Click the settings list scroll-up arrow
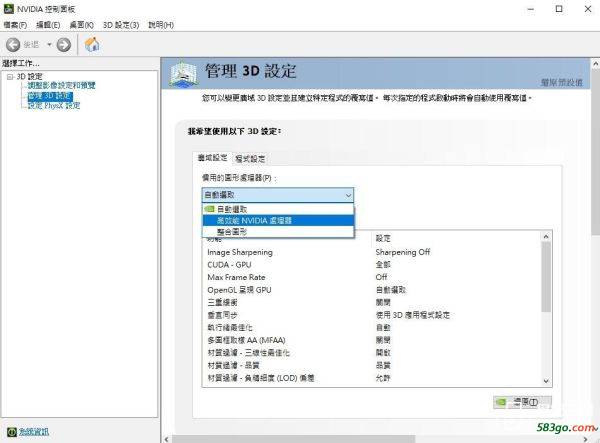 pos(546,237)
